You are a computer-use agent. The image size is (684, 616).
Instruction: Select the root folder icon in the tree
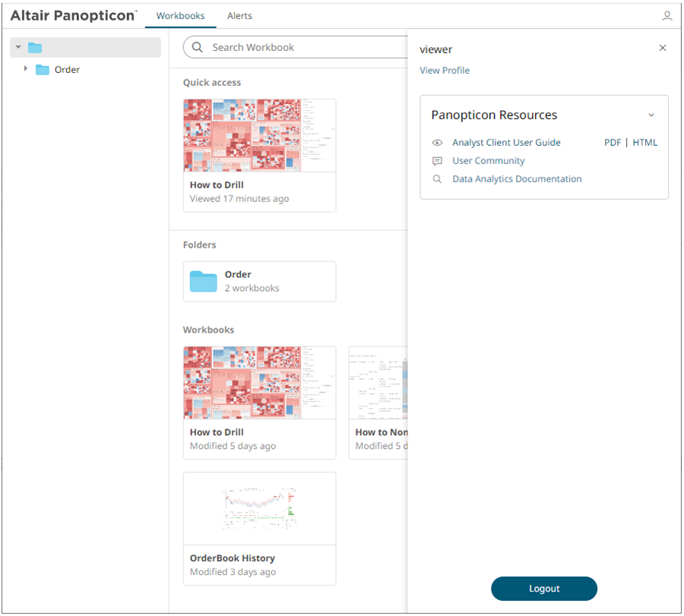click(x=35, y=48)
